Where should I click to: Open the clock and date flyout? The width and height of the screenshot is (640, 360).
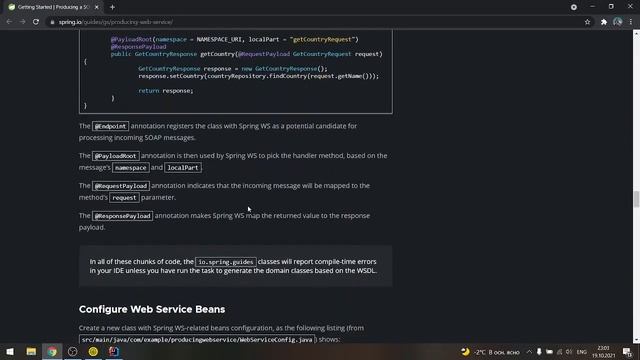603,352
